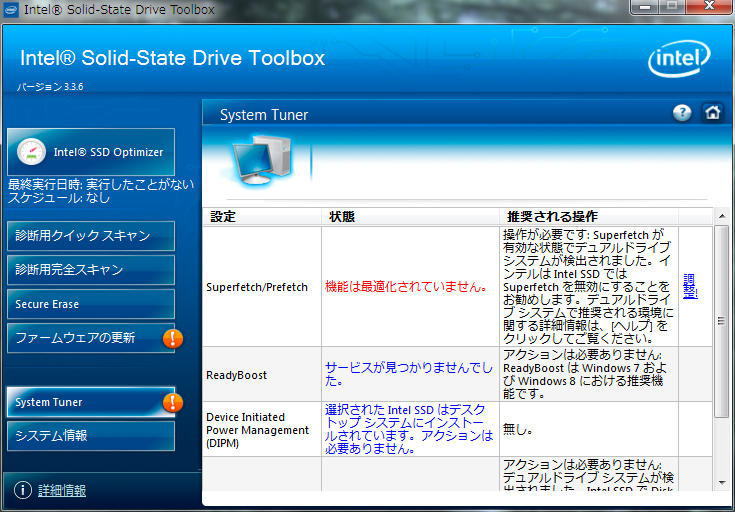The width and height of the screenshot is (735, 512).
Task: Open Secure Erase
Action: (91, 304)
